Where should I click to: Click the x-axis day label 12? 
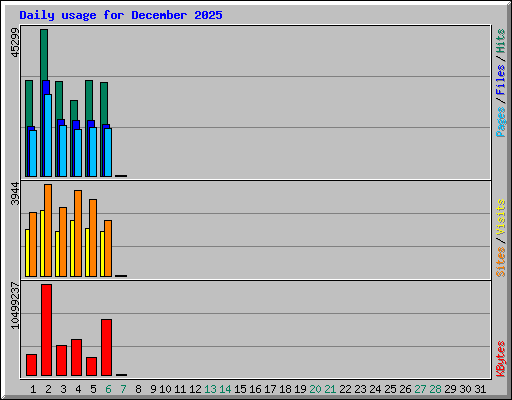pyautogui.click(x=195, y=389)
